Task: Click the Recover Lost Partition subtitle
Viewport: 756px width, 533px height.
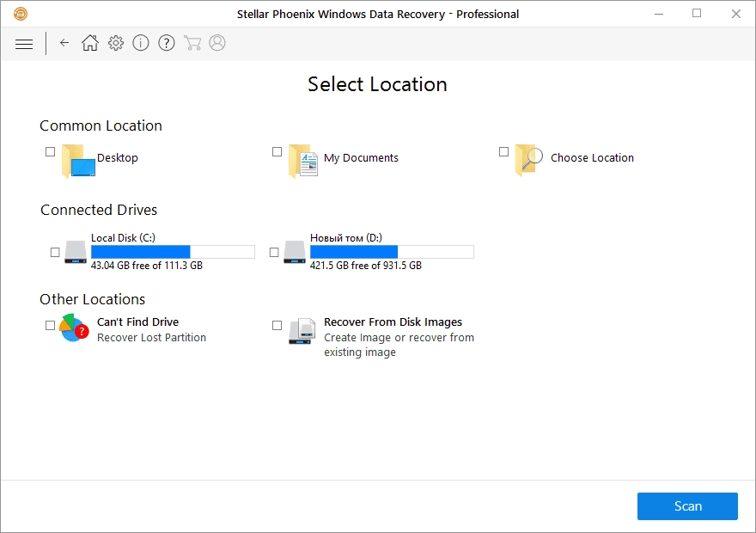Action: pos(151,337)
